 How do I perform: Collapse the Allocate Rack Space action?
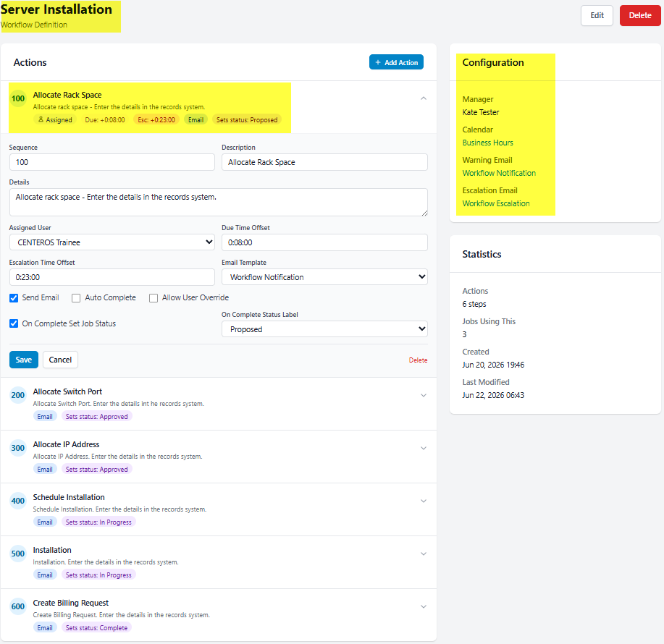pos(424,98)
